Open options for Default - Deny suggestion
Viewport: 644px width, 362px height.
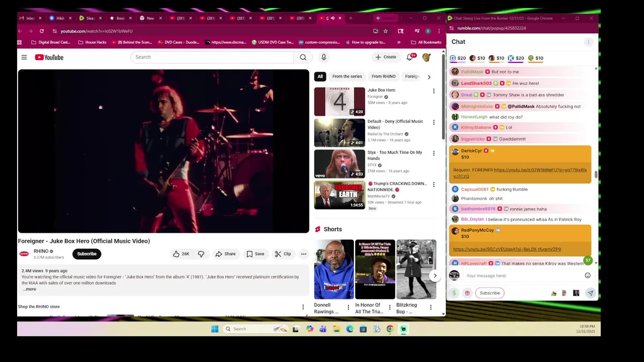[434, 122]
